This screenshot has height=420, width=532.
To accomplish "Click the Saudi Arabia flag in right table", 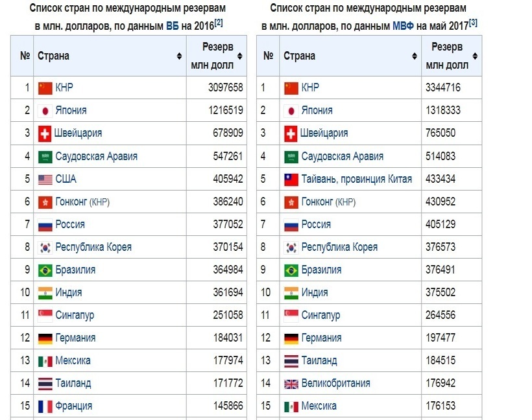I will [291, 156].
